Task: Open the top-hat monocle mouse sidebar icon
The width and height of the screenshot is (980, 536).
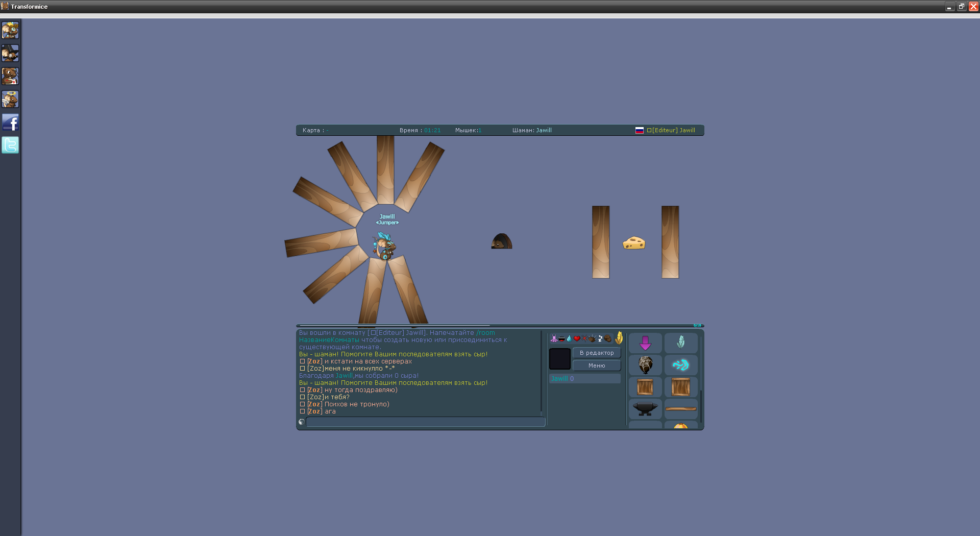Action: pyautogui.click(x=10, y=53)
